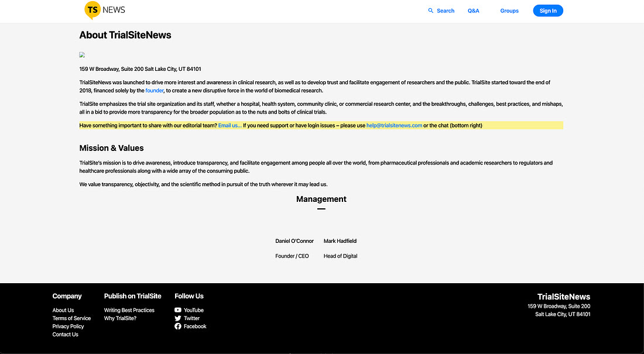The image size is (644, 354).
Task: Click the 'Head of Digital' title
Action: (x=341, y=256)
